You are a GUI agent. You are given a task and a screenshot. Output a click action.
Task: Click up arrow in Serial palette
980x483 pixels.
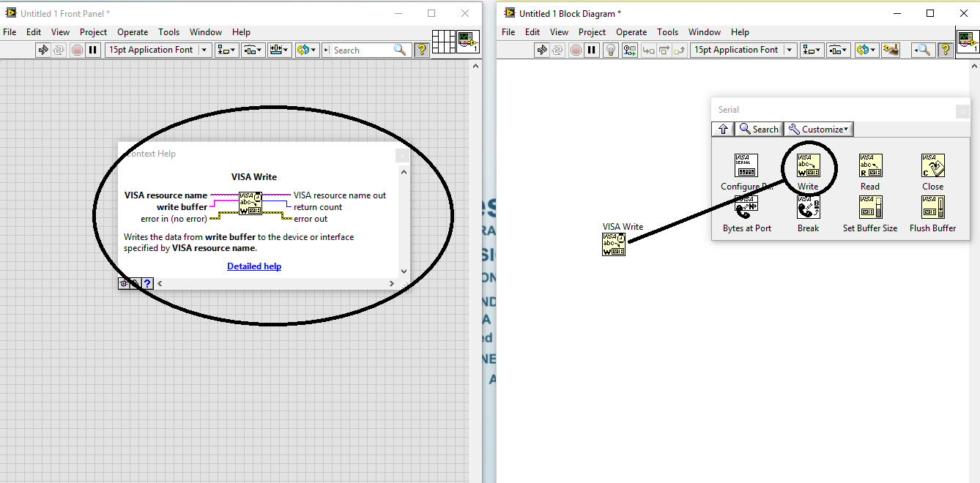pyautogui.click(x=723, y=130)
